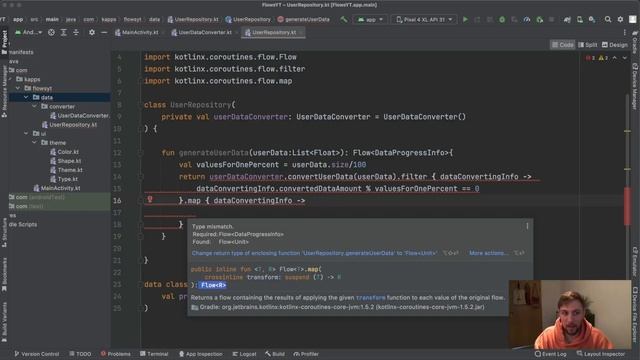Open the SDK Manager toolbar icon
The height and width of the screenshot is (360, 640).
point(592,19)
